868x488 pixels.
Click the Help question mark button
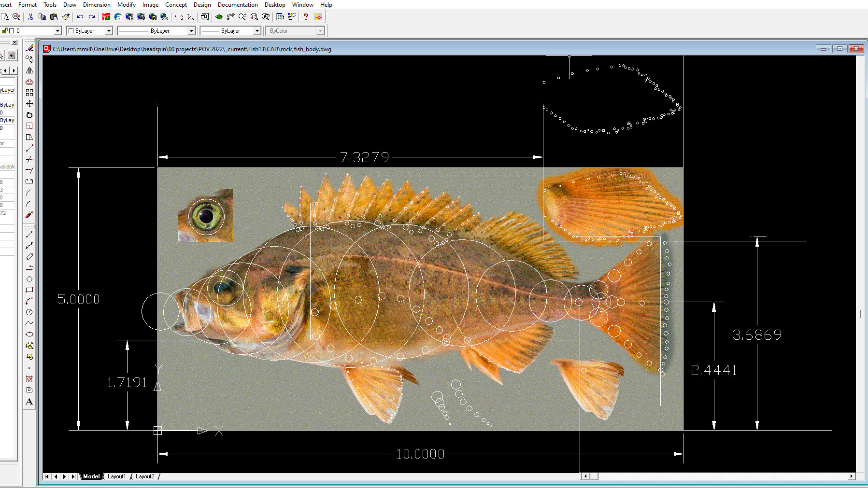tap(306, 17)
